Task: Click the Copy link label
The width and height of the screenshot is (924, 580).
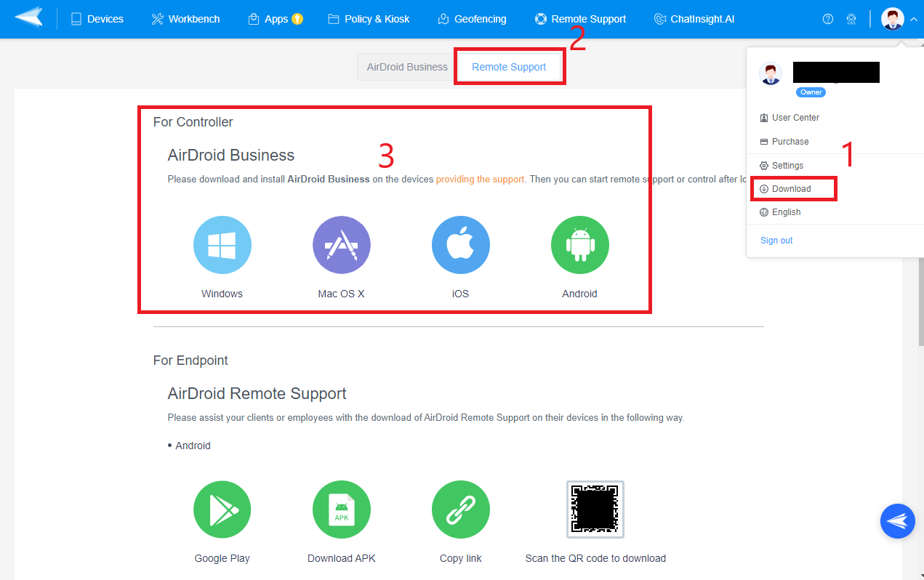Action: [461, 558]
